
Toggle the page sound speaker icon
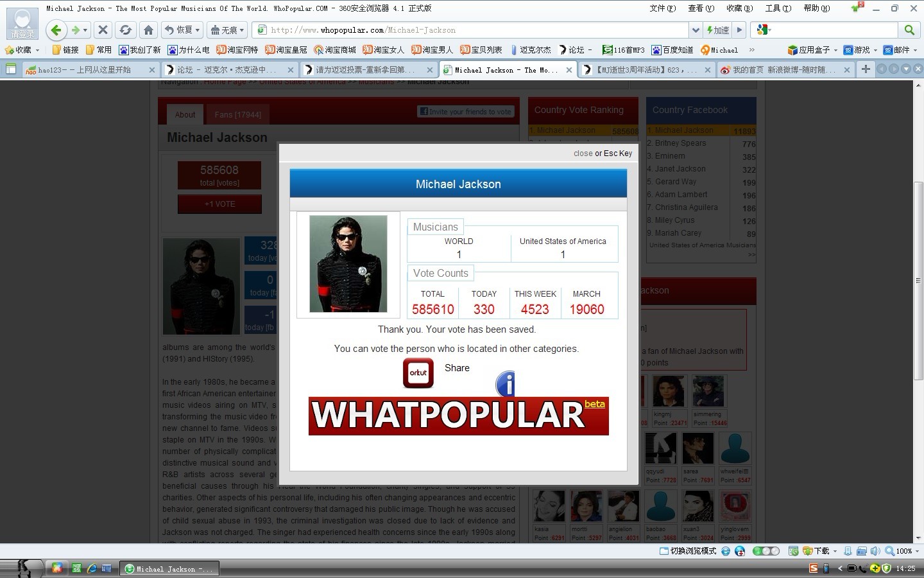(875, 551)
